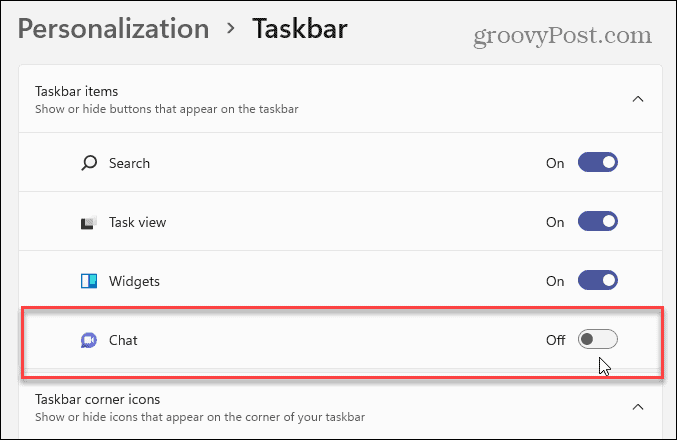677x440 pixels.
Task: Collapse the Taskbar items section chevron
Action: [638, 99]
